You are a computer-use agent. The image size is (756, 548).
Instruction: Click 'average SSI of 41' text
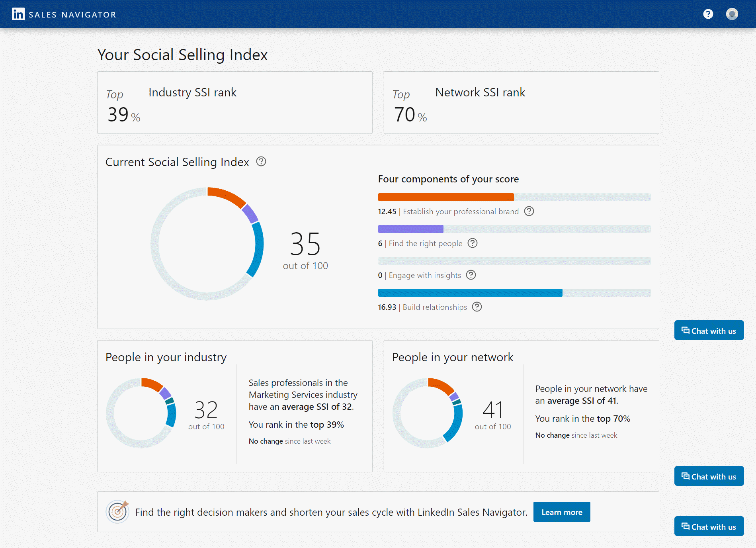(x=582, y=401)
